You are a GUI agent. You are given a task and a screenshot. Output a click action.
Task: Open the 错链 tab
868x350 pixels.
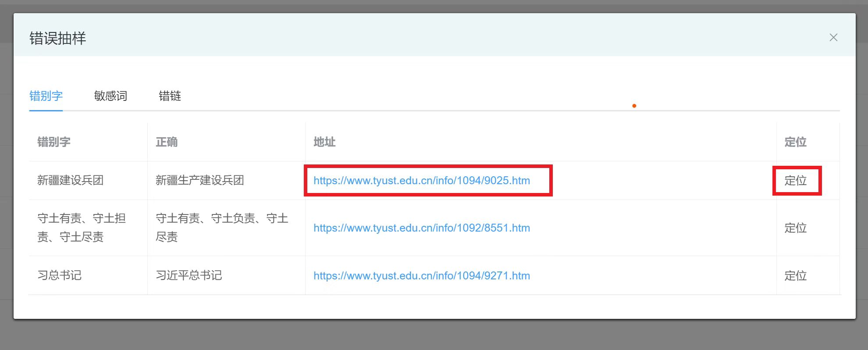point(170,96)
